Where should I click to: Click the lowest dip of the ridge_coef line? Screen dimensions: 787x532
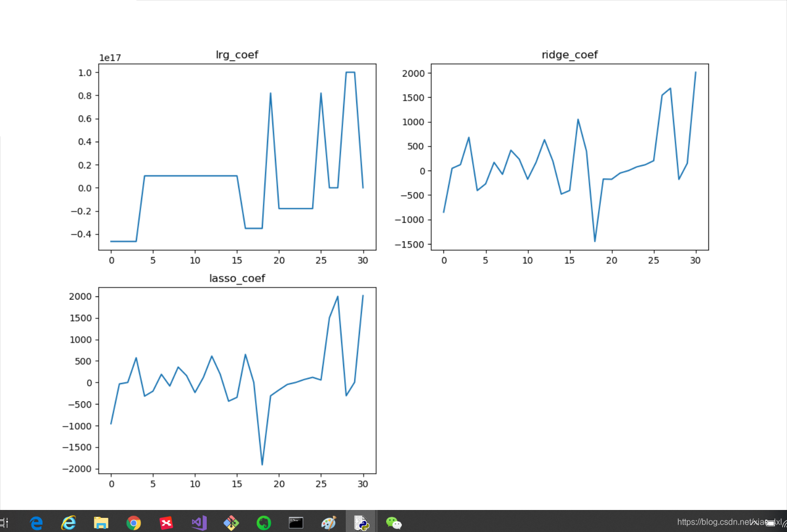tap(595, 240)
